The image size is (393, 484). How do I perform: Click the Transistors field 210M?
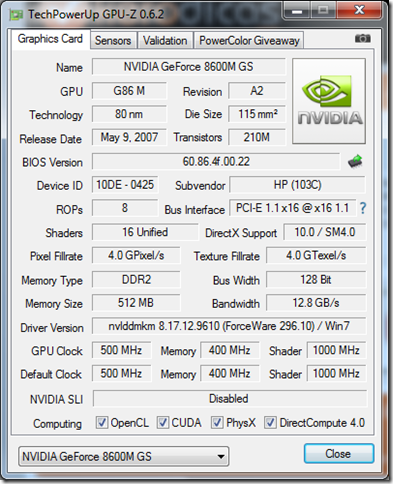point(257,137)
